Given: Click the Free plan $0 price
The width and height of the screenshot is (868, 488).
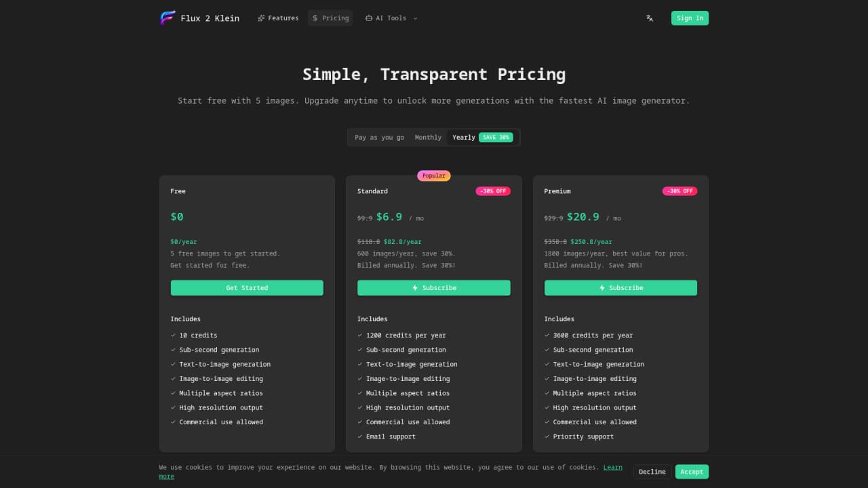Looking at the screenshot, I should click(x=177, y=217).
